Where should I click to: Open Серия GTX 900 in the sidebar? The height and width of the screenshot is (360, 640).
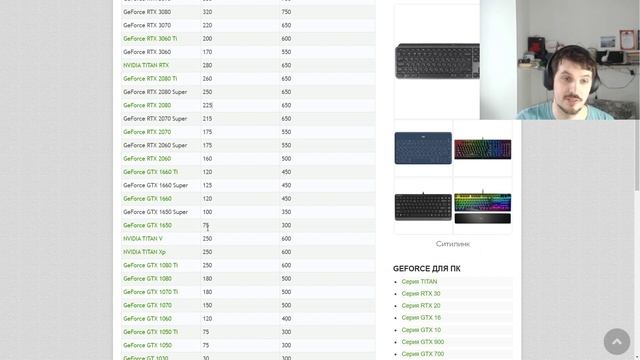(x=423, y=342)
